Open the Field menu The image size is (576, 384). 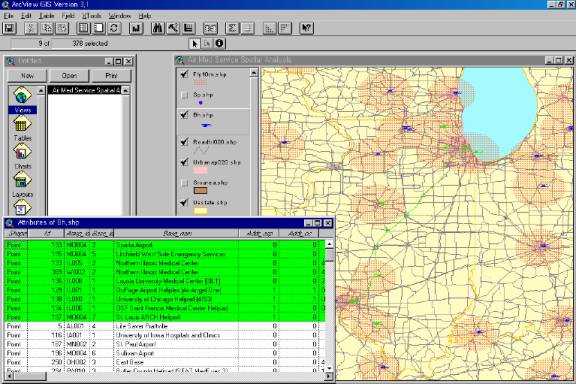(68, 16)
